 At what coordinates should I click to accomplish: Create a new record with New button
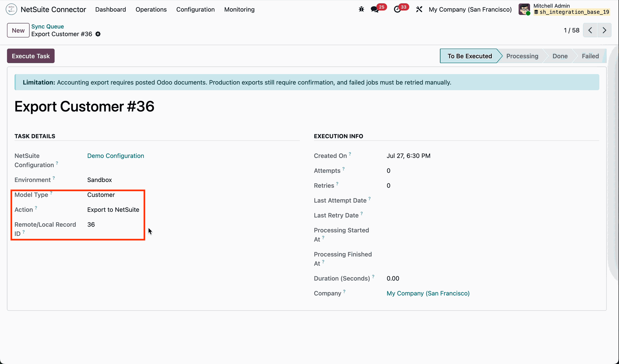click(18, 30)
